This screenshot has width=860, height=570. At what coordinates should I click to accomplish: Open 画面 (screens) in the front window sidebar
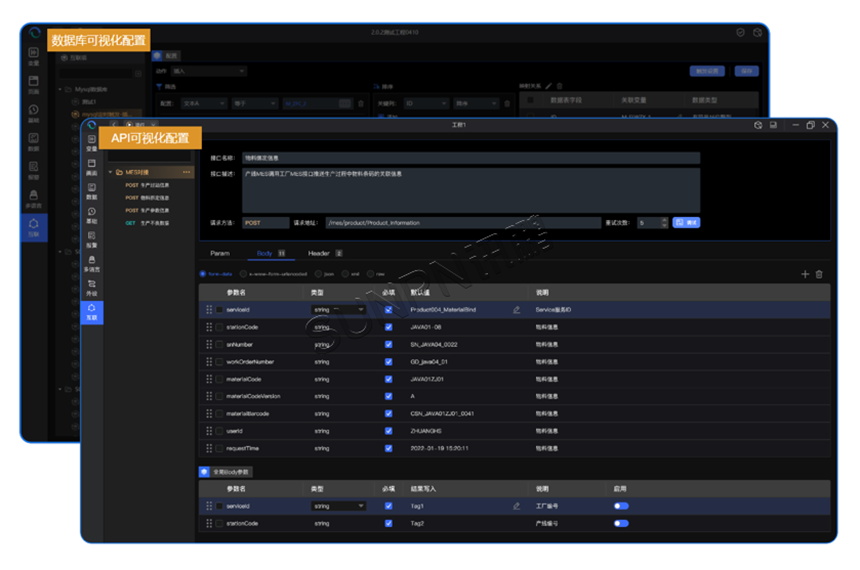91,167
